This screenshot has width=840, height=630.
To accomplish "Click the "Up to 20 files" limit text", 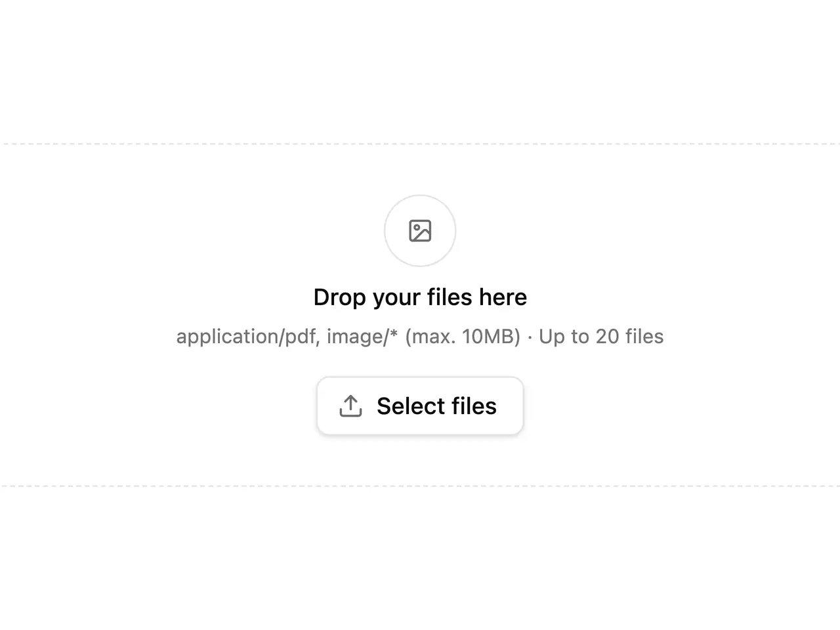I will (601, 336).
